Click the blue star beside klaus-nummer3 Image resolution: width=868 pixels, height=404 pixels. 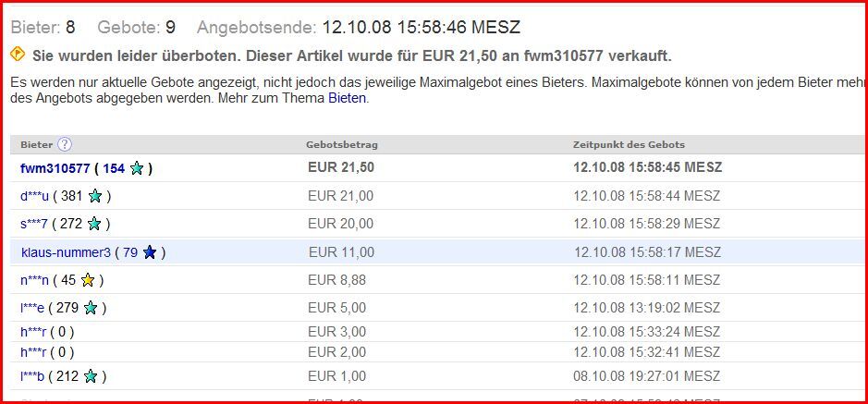coord(150,252)
